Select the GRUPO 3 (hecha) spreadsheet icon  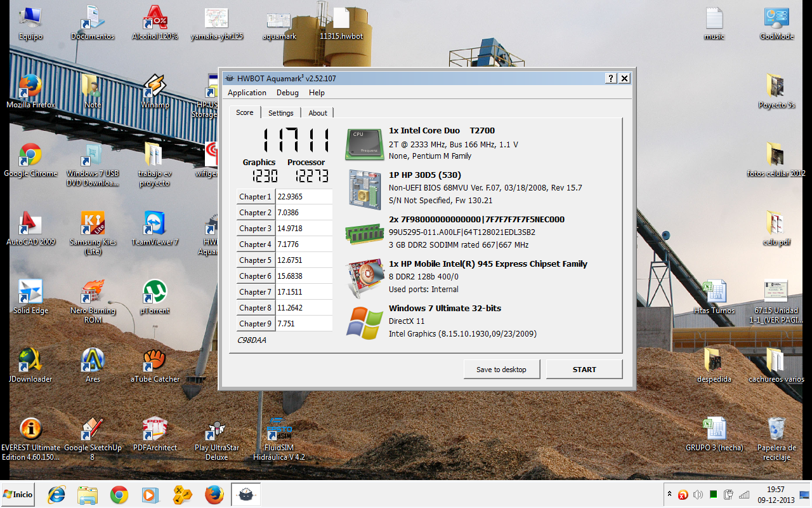(714, 435)
